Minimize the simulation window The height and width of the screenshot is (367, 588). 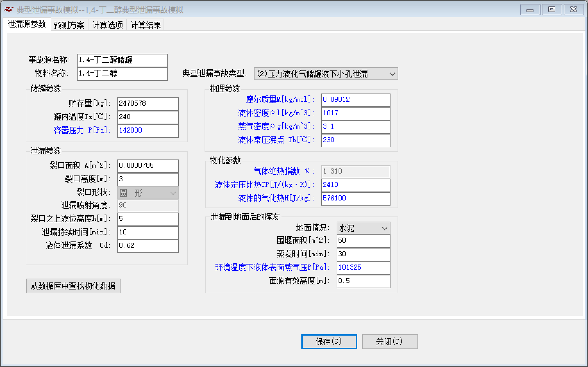click(x=530, y=10)
